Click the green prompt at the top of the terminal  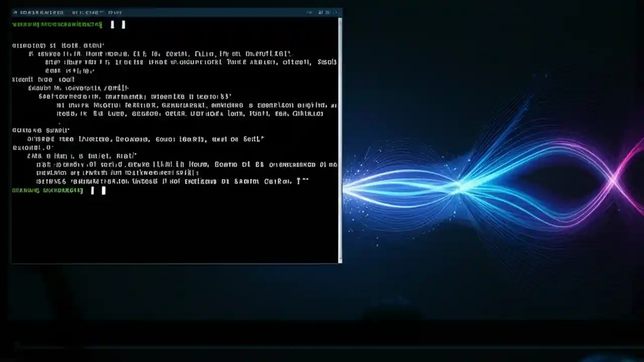point(57,24)
